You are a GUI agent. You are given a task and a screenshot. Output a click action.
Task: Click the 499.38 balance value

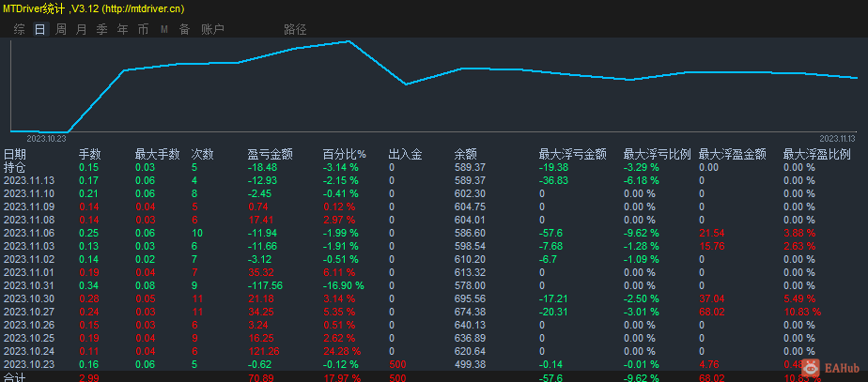click(470, 364)
